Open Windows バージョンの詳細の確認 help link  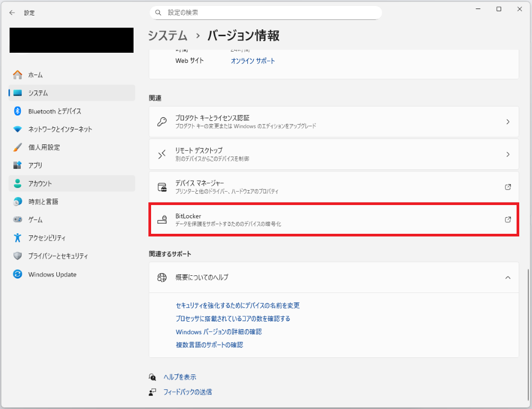click(x=219, y=332)
